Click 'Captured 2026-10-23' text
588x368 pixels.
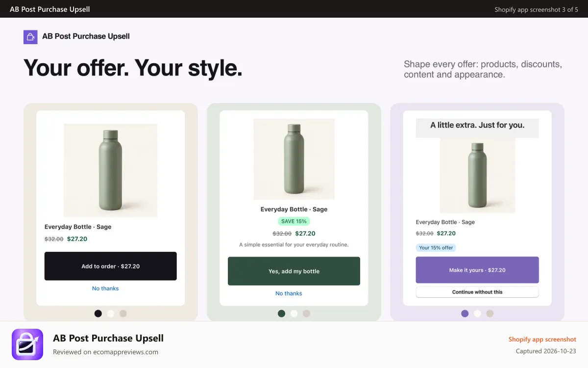546,351
